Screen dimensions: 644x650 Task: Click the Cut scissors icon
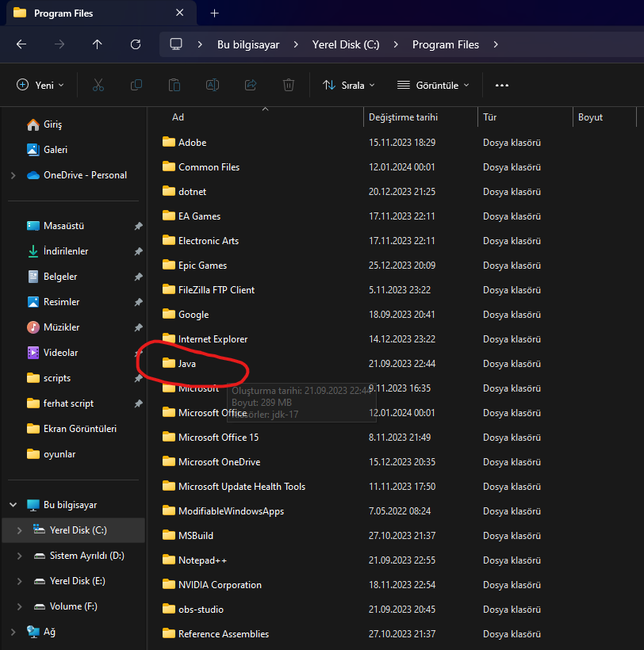[98, 85]
